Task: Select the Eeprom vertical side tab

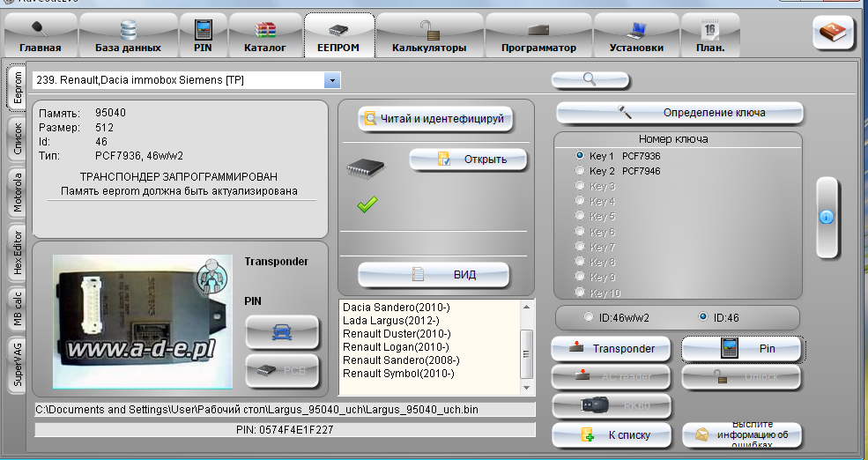Action: 17,87
